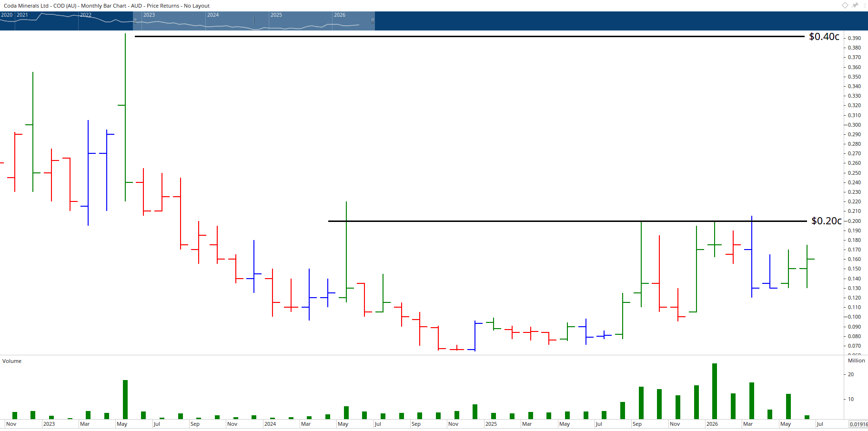Grab the left handle of the navigator range

tap(135, 20)
